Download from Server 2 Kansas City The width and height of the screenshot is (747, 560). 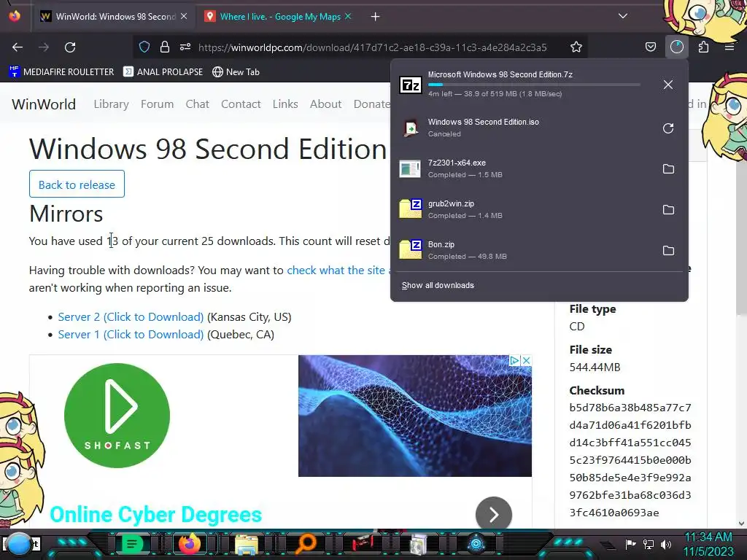coord(131,317)
